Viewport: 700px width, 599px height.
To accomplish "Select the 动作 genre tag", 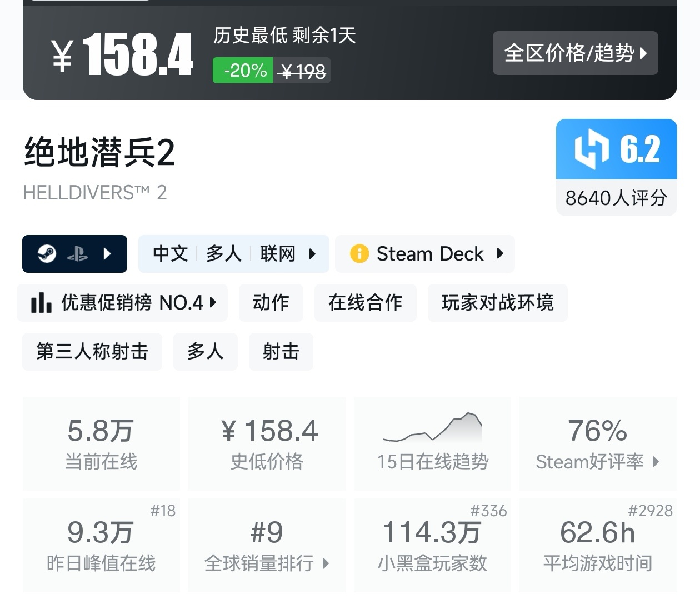I will point(271,303).
